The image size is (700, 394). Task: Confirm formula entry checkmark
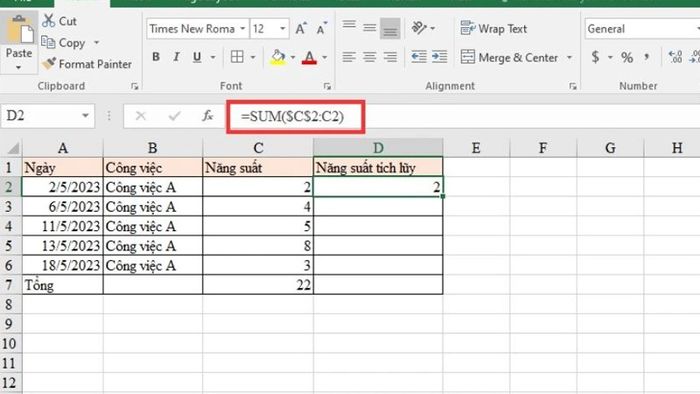pyautogui.click(x=174, y=116)
